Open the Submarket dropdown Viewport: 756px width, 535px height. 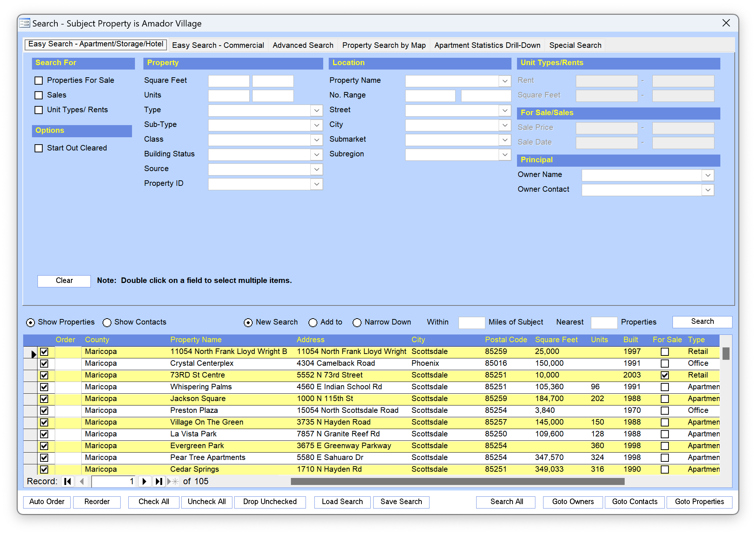tap(505, 140)
